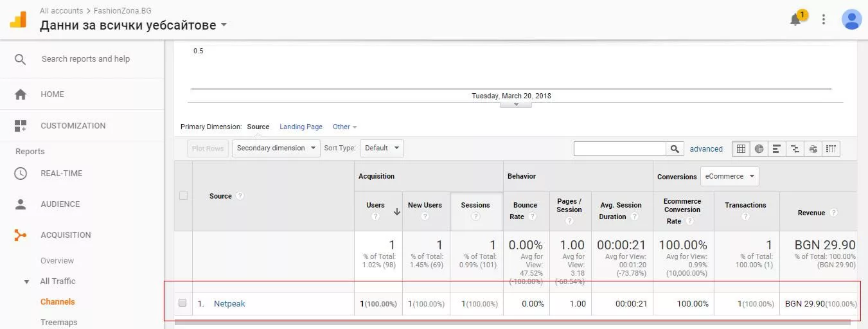
Task: Click the Home house icon
Action: tap(21, 94)
